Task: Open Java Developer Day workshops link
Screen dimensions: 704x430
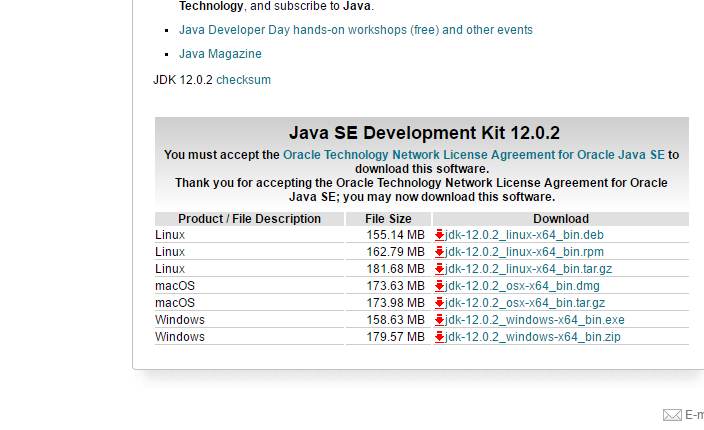Action: coord(356,30)
